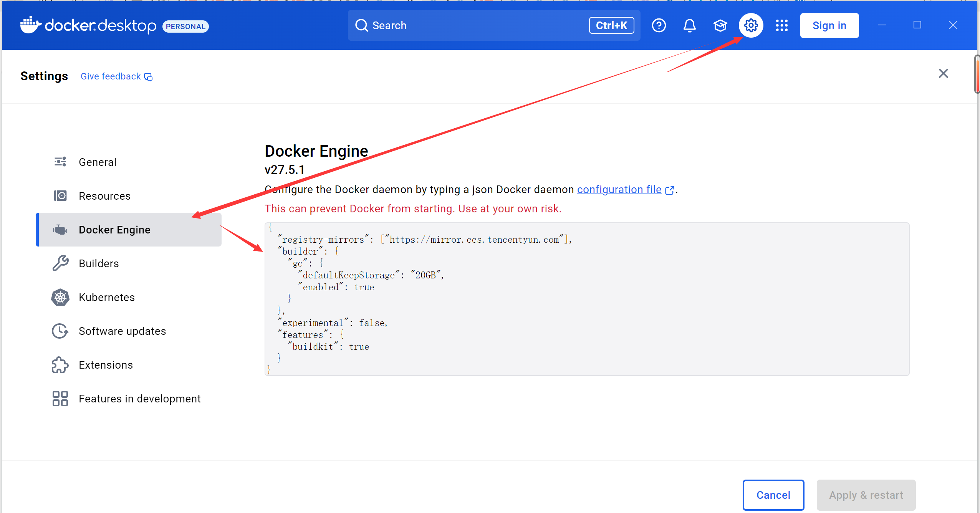Click external link icon beside configuration file

tap(669, 190)
